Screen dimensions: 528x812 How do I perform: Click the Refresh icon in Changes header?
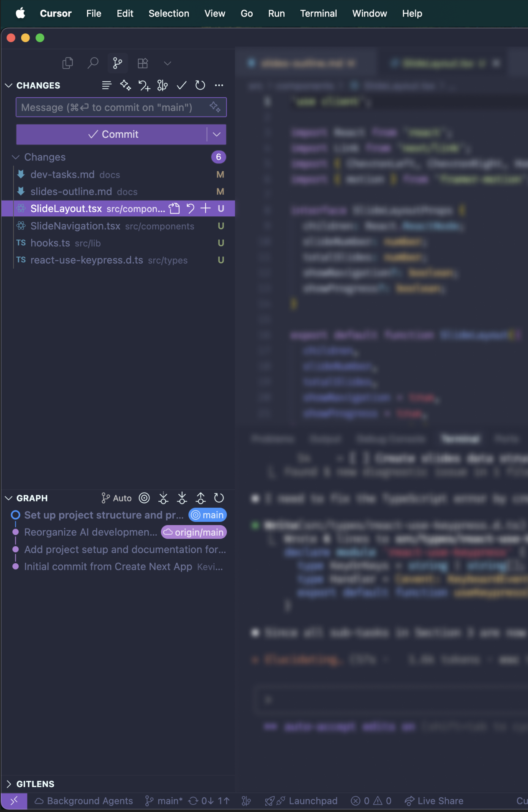click(200, 85)
